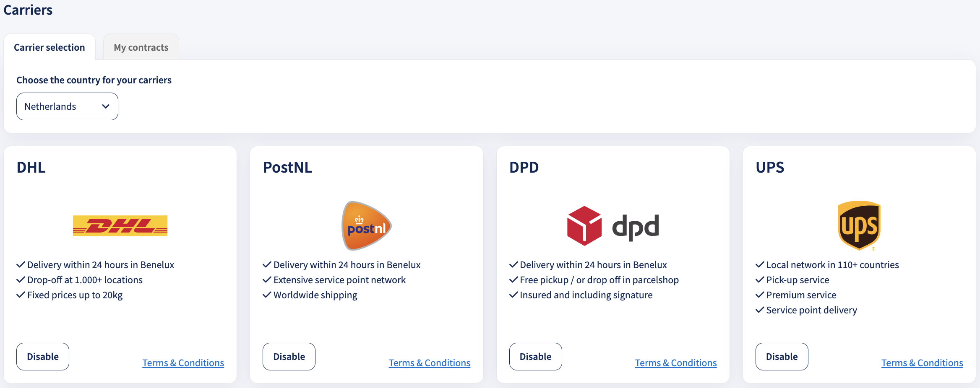This screenshot has width=980, height=388.
Task: Expand the country selector chevron arrow
Action: (x=106, y=106)
